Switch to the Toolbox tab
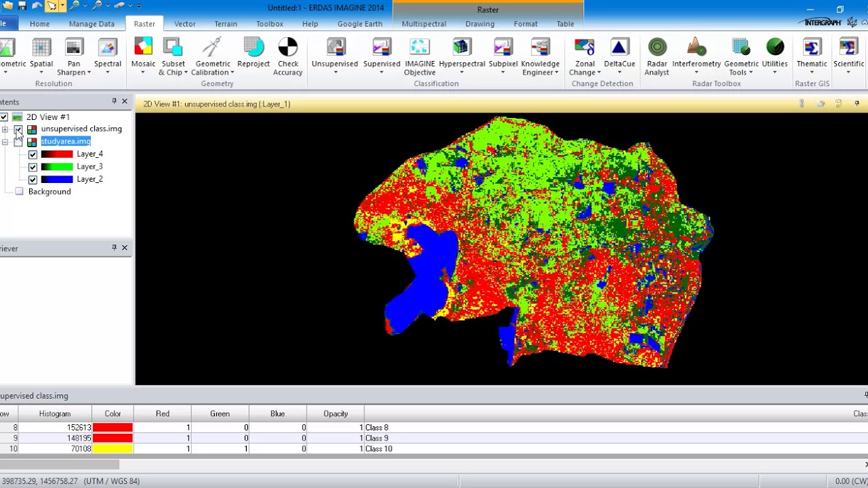The width and height of the screenshot is (868, 488). pyautogui.click(x=269, y=24)
